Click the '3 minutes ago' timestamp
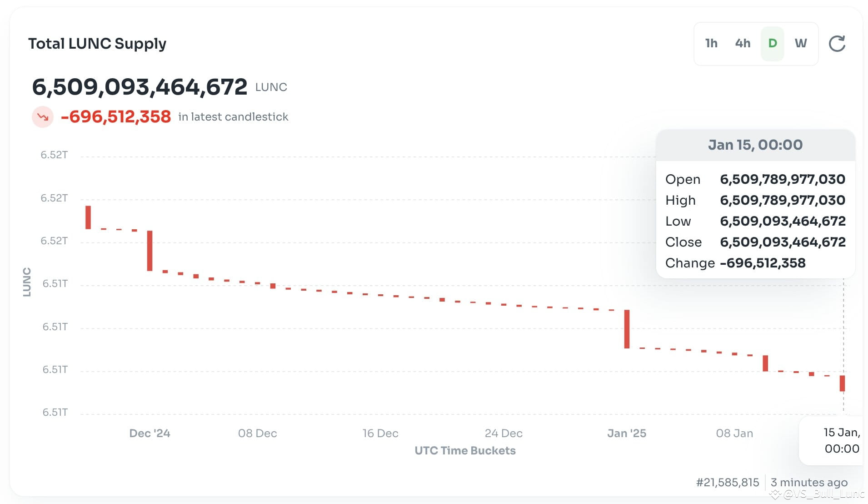Screen dimensions: 868x504 pyautogui.click(x=809, y=482)
